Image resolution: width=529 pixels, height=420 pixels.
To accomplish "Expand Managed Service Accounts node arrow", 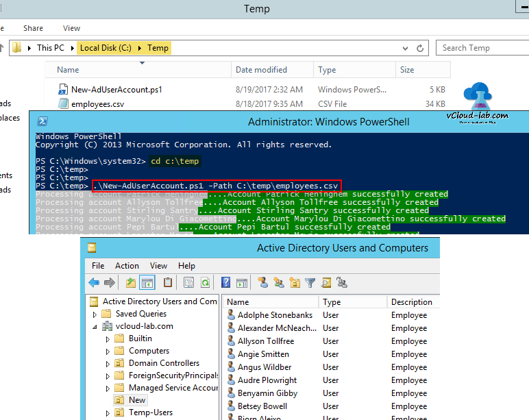I will point(108,388).
